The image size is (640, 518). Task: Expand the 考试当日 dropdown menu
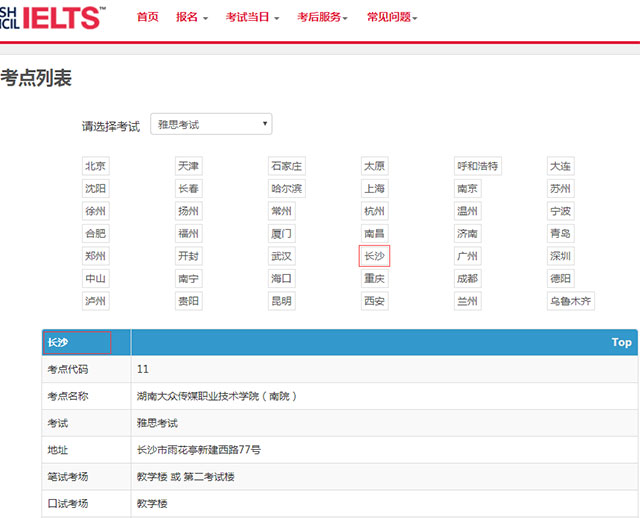coord(252,17)
